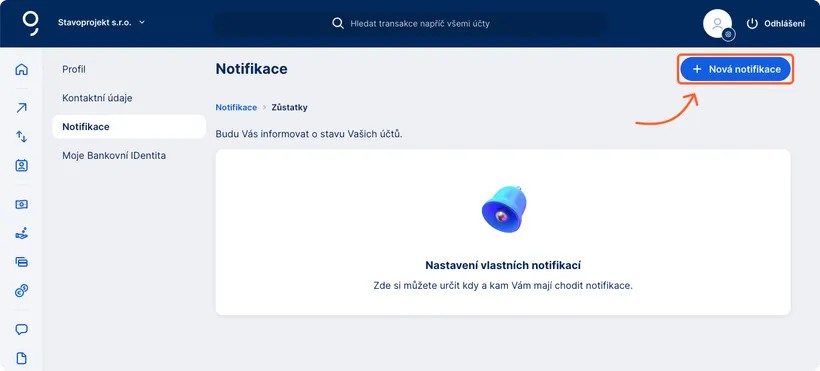
Task: Expand the Stavoprojekt s.r.o. company selector
Action: point(101,23)
